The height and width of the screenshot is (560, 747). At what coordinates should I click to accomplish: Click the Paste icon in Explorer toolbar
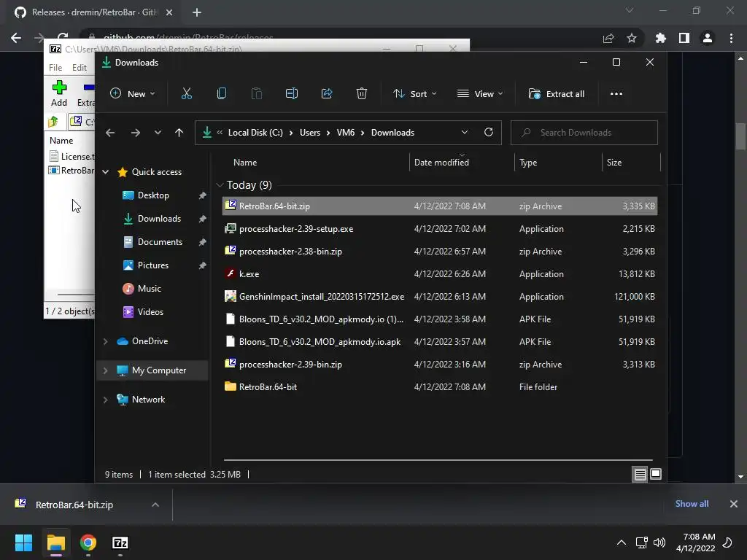pyautogui.click(x=256, y=94)
